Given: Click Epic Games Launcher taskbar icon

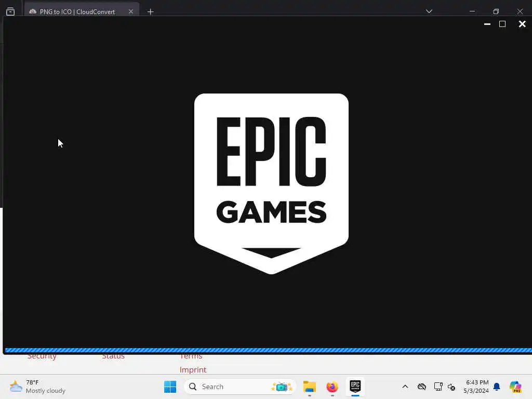Looking at the screenshot, I should coord(355,387).
